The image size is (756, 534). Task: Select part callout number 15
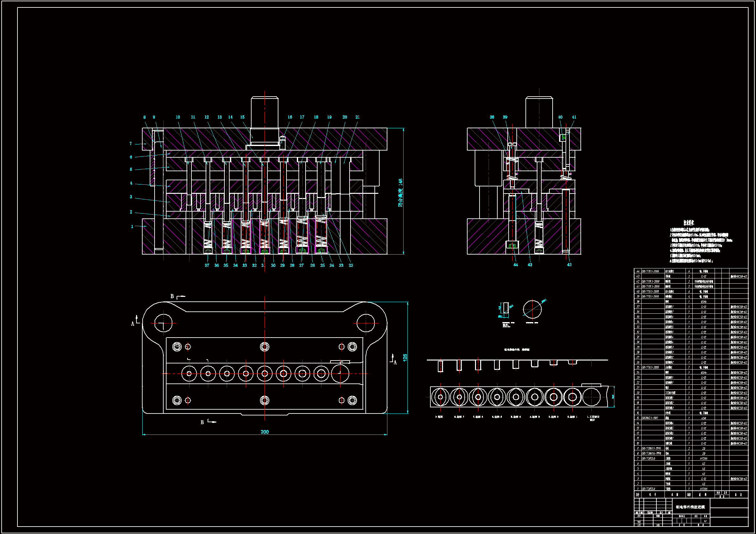(242, 117)
